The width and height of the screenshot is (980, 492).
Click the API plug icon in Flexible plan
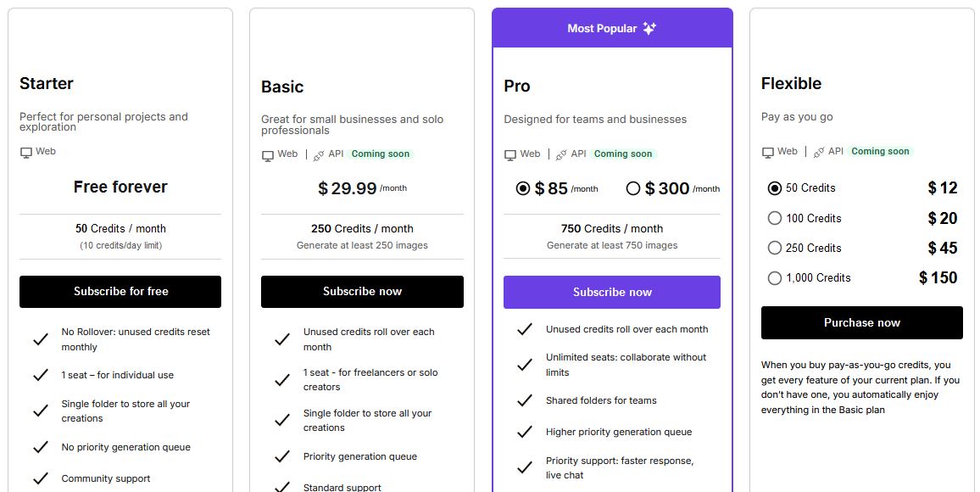818,153
